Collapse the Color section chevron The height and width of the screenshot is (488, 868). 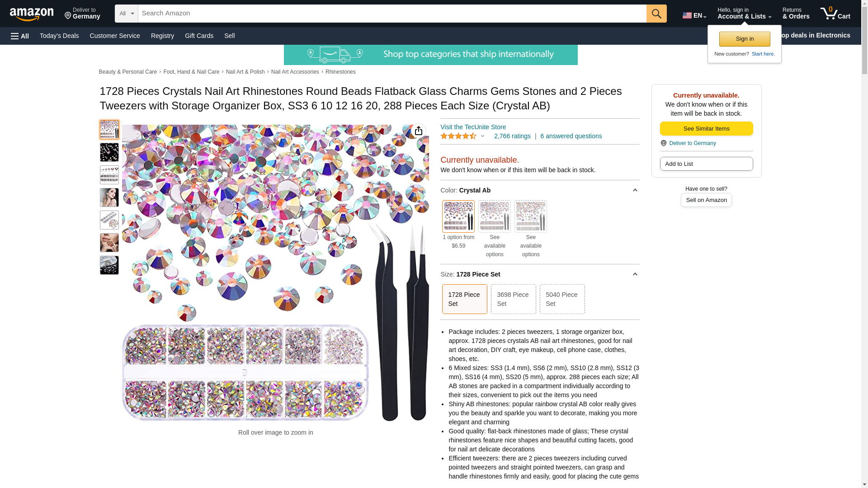pos(635,190)
